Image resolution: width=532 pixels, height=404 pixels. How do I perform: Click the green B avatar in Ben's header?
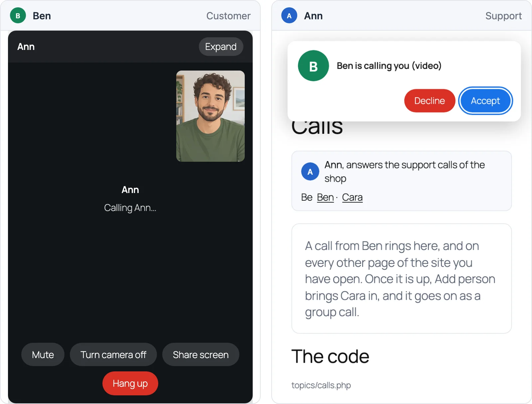coord(18,16)
